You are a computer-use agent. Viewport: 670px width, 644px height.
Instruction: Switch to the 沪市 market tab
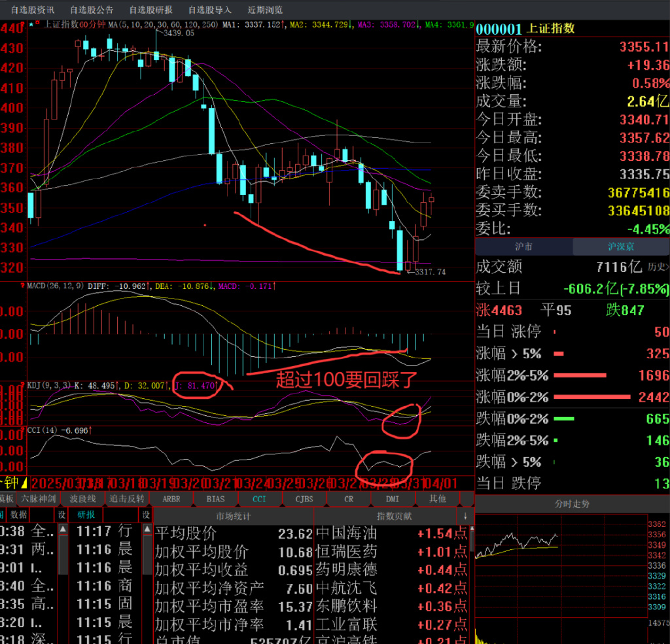pos(523,246)
